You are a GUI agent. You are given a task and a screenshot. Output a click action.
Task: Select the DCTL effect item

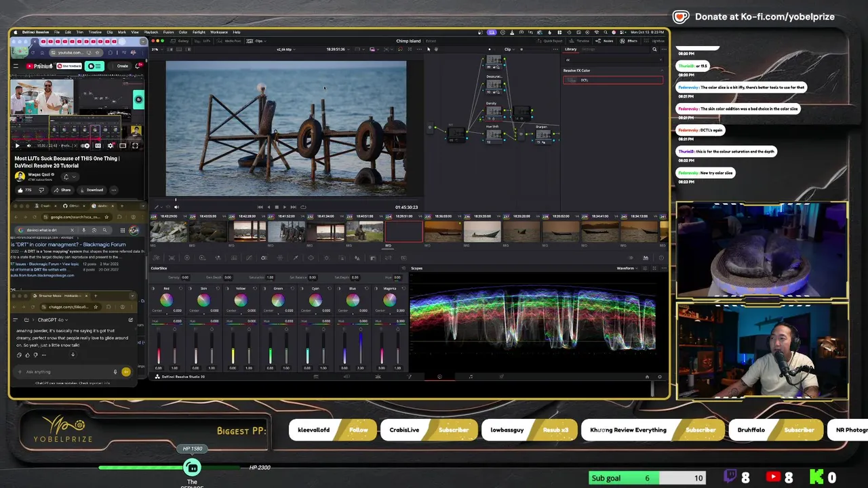(613, 80)
